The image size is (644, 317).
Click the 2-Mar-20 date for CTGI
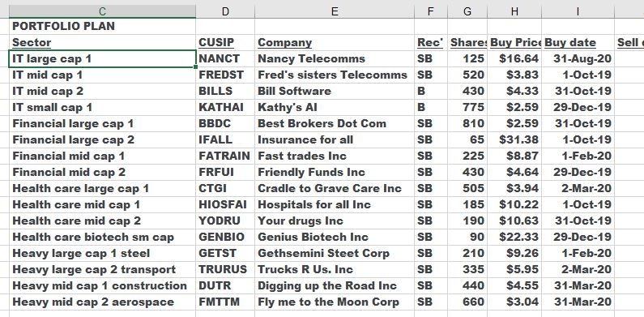click(x=578, y=188)
